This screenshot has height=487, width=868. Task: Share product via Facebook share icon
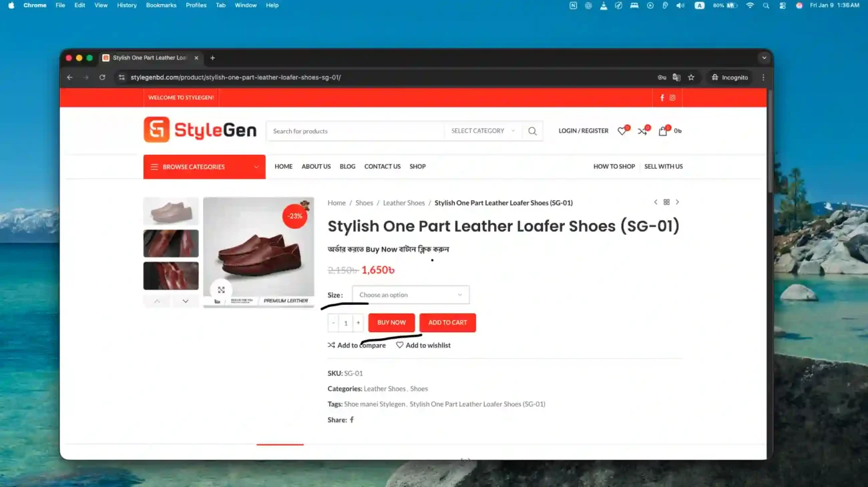click(x=352, y=420)
